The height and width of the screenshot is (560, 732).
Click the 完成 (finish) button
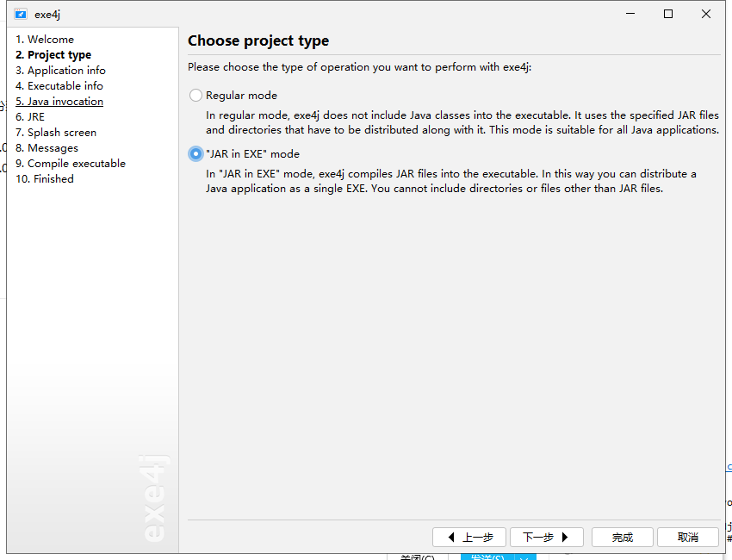623,537
